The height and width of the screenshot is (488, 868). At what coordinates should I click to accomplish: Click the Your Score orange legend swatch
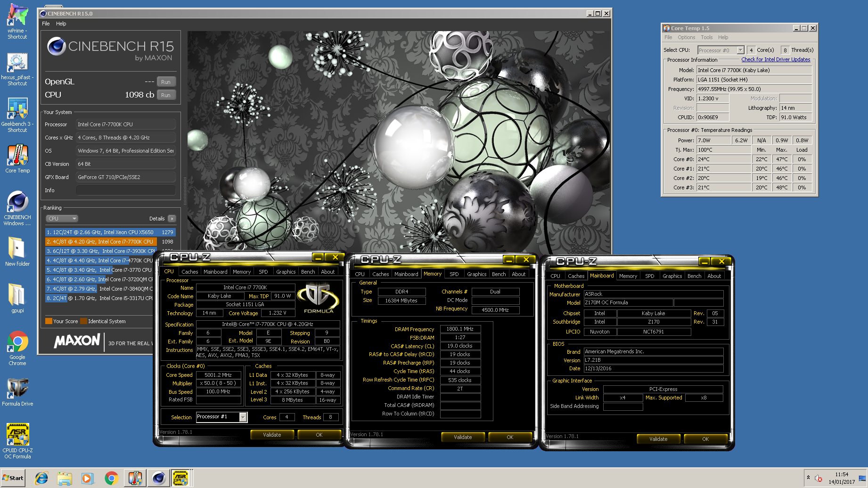(x=49, y=321)
